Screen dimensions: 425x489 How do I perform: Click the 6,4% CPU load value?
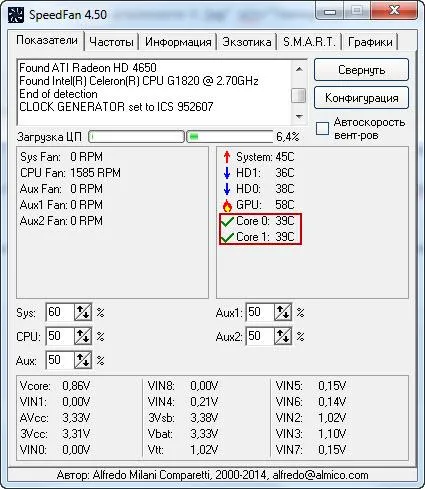287,137
